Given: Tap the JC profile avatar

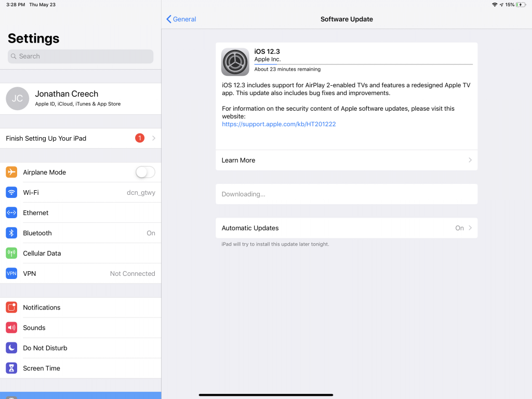Looking at the screenshot, I should coord(17,98).
